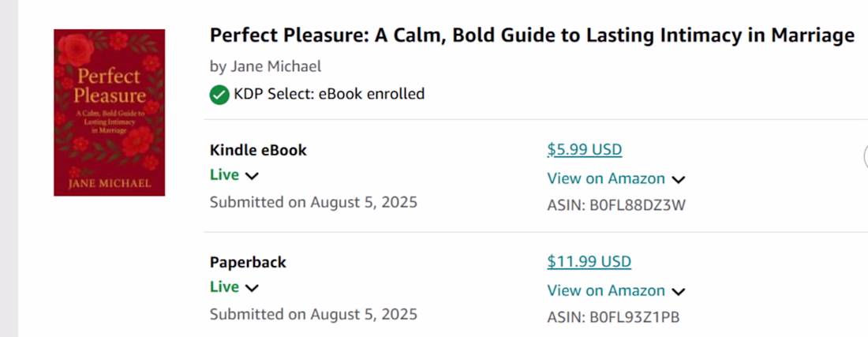Open the $5.99 USD price link
This screenshot has height=337, width=868.
coord(585,149)
